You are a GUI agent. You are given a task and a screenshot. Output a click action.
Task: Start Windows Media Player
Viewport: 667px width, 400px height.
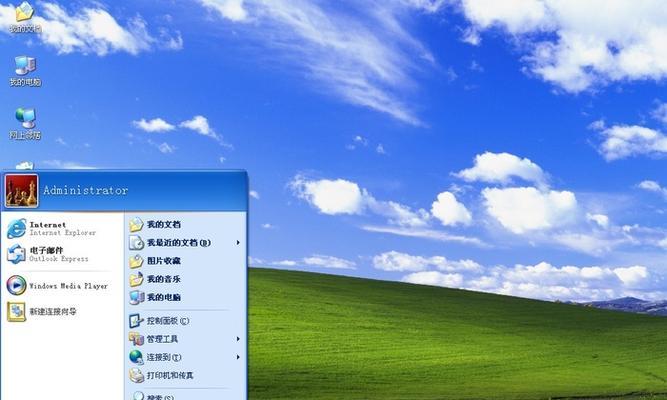coord(57,286)
